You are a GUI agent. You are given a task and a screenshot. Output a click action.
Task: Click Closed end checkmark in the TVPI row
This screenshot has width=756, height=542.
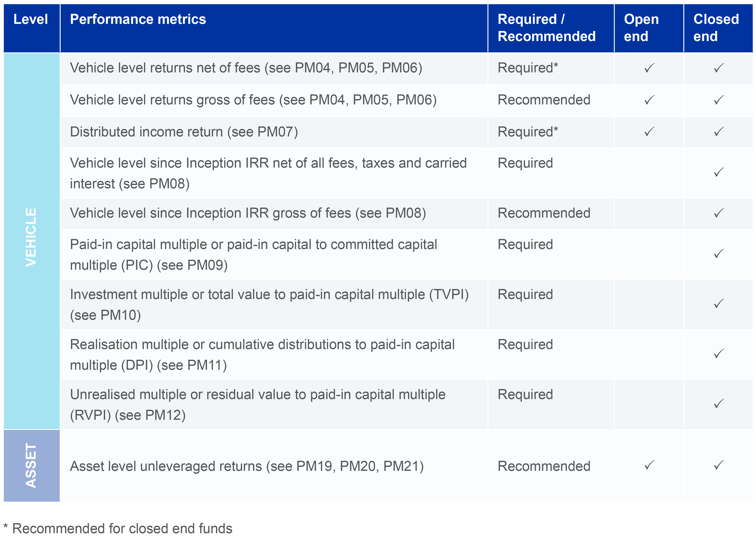[718, 304]
